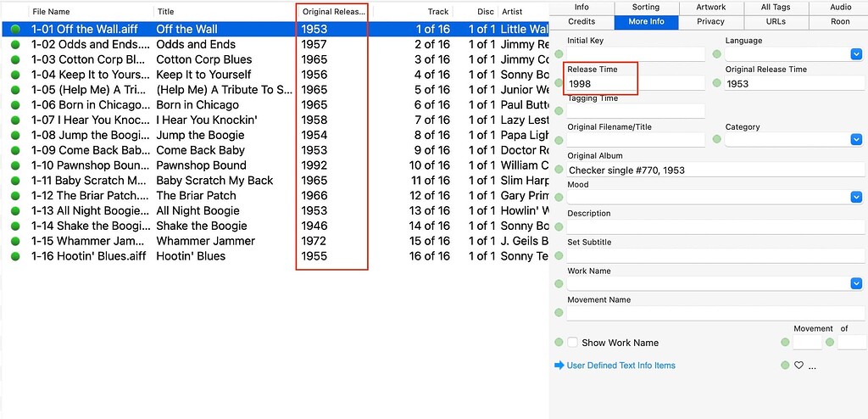Click the blue arrow icon before User Defined Text Info Items

click(559, 366)
